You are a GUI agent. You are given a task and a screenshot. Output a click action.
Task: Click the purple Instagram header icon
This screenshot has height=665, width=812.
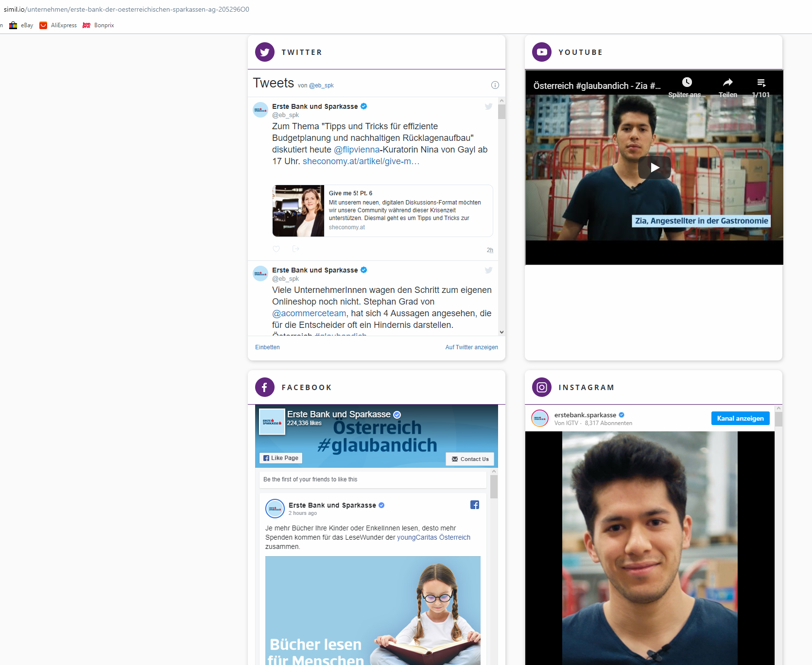(x=542, y=387)
